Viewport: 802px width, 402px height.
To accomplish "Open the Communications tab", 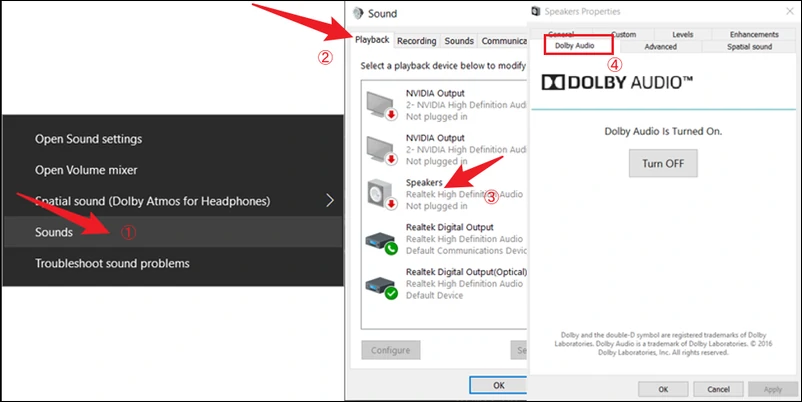I will [503, 41].
